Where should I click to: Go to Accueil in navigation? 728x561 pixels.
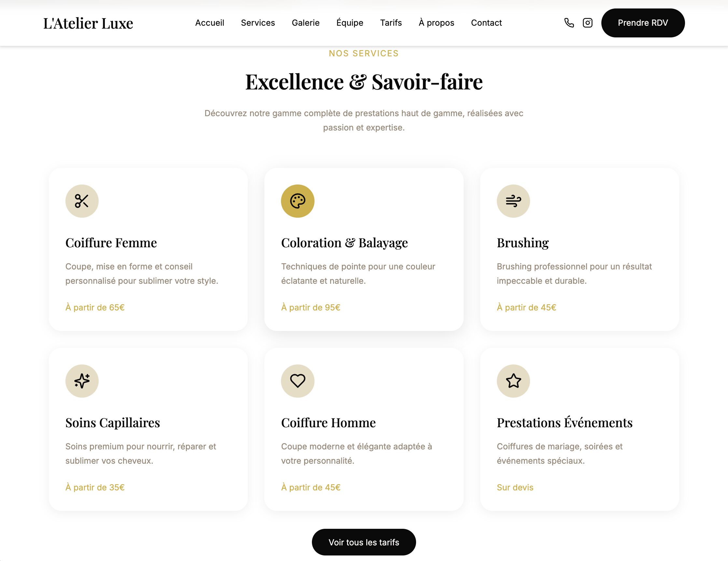209,23
